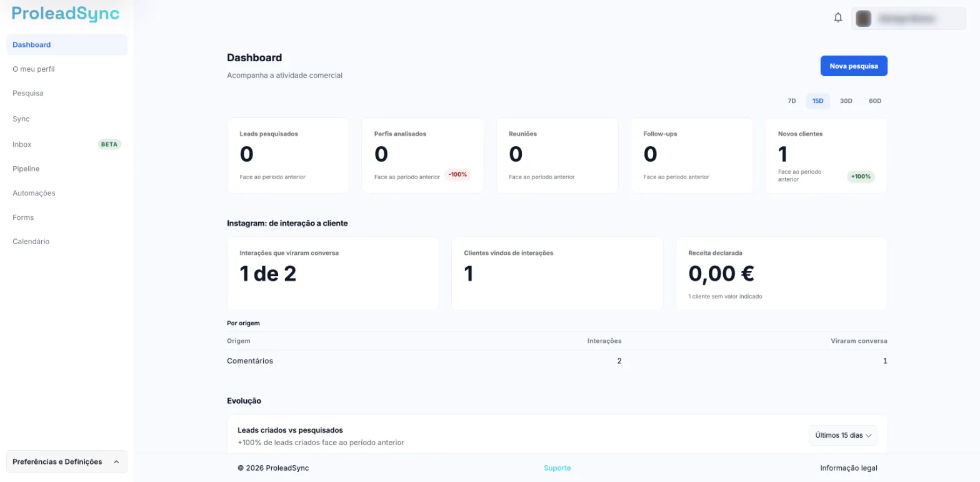The image size is (980, 482).
Task: Click the © 2026 ProleadSync footer text
Action: (x=273, y=468)
